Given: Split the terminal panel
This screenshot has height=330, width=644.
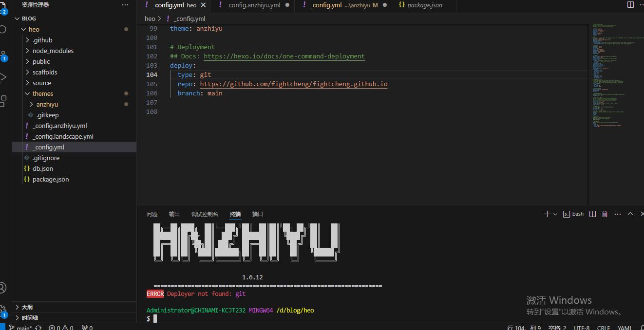Looking at the screenshot, I should point(592,214).
